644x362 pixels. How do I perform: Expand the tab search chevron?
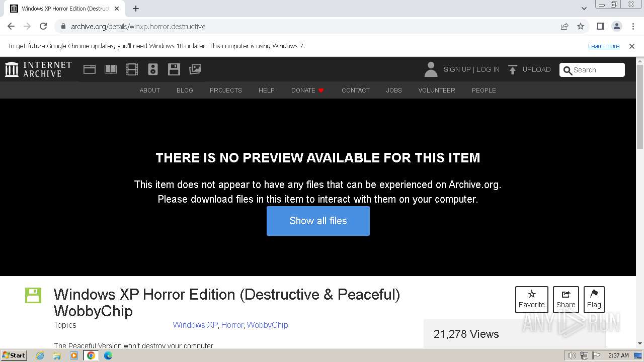(x=584, y=9)
